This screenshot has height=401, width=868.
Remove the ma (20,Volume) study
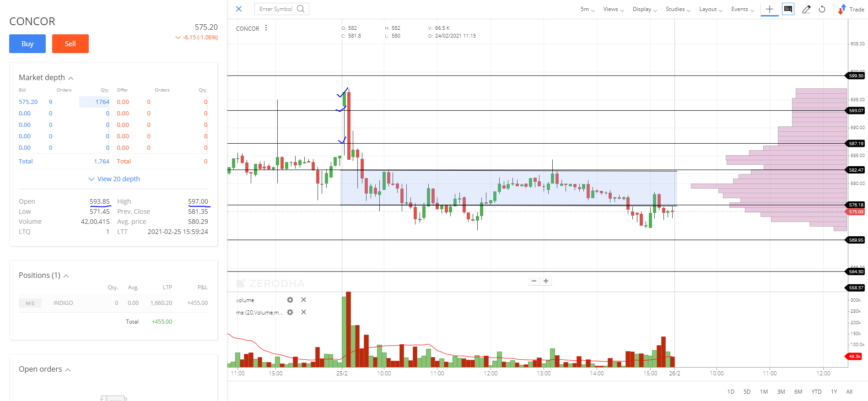[x=303, y=312]
